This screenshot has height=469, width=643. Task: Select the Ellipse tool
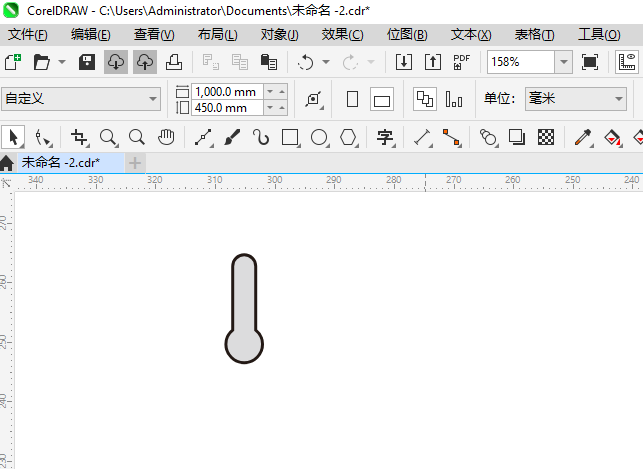(319, 137)
